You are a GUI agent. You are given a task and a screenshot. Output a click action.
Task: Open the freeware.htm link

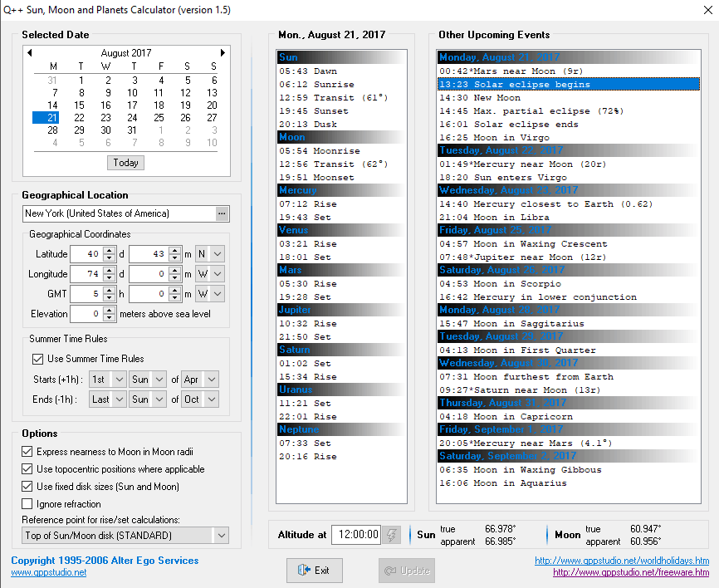click(x=631, y=572)
